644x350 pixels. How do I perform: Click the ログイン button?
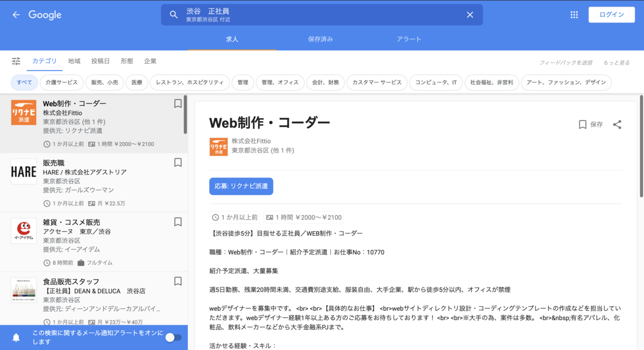(612, 14)
